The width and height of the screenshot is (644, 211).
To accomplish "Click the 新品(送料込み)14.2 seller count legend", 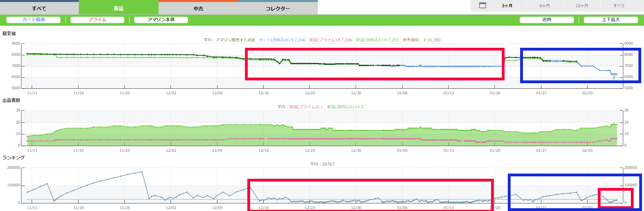I will click(345, 107).
